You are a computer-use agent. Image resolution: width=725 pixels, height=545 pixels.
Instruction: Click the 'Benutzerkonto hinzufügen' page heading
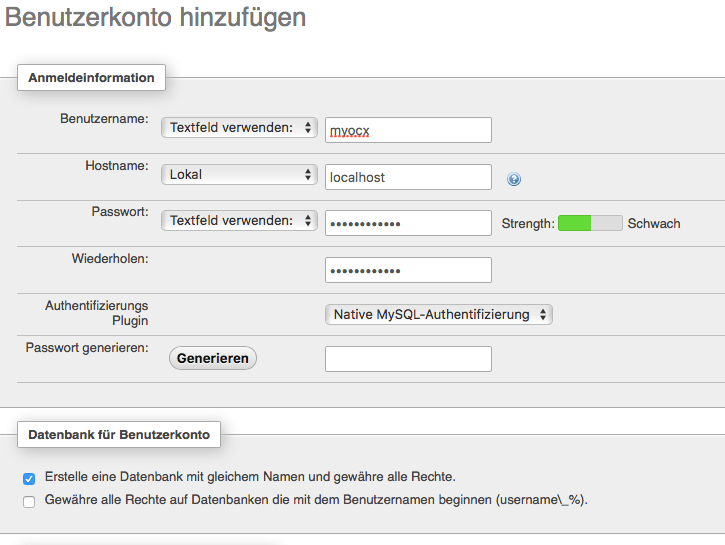156,18
